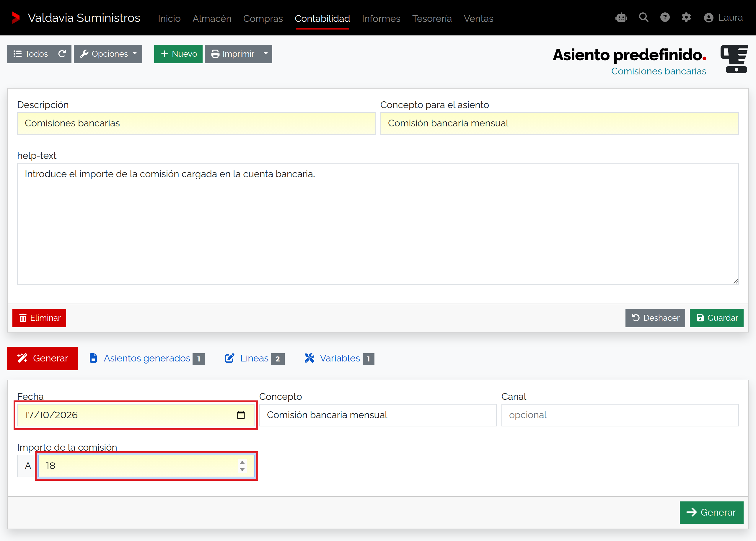Click the Importe de la comisión number field
The height and width of the screenshot is (541, 756).
pyautogui.click(x=146, y=466)
